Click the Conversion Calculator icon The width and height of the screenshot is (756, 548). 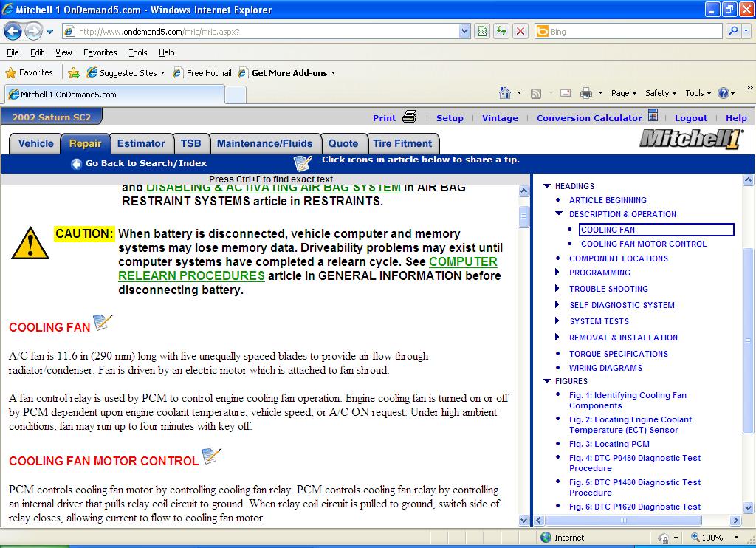(x=653, y=115)
